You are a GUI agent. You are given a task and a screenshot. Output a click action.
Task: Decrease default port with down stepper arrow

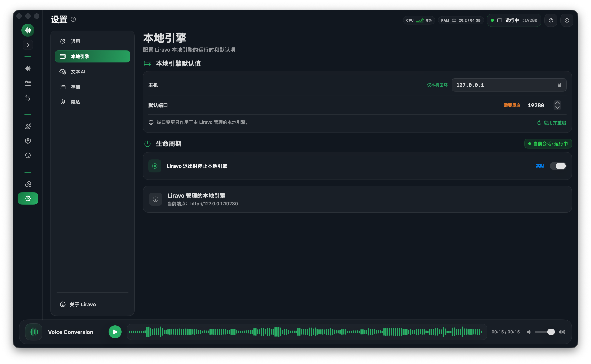tap(557, 108)
